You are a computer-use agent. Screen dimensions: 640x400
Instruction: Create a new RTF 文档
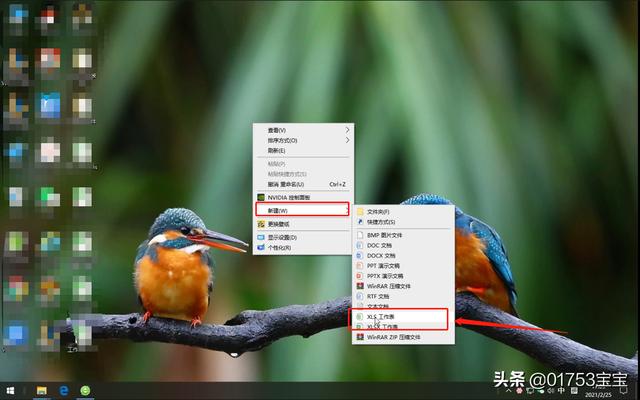point(378,296)
